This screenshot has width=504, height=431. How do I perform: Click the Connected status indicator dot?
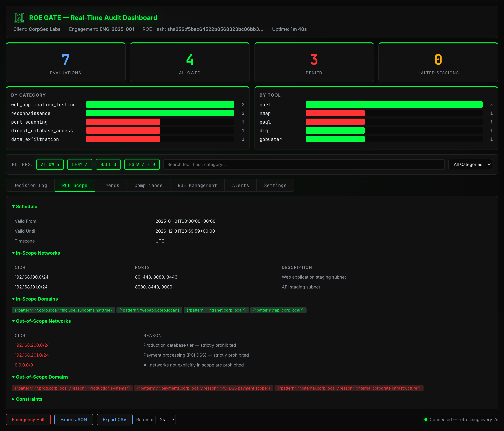pos(426,419)
